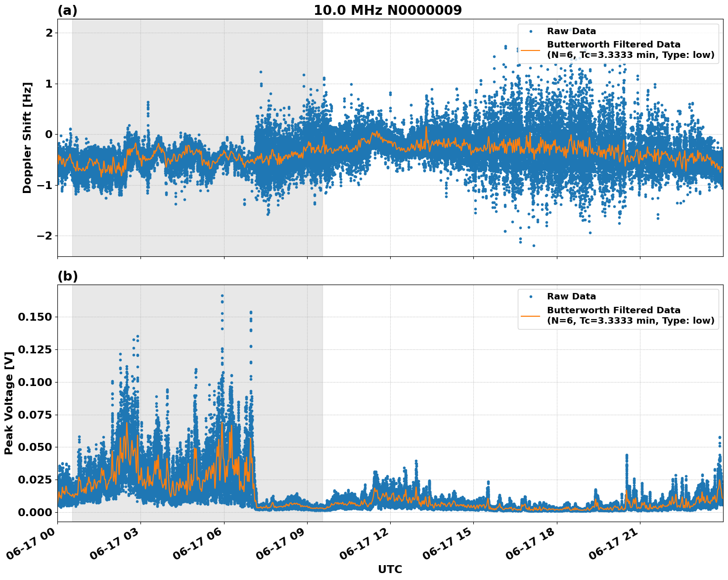
Task: Click the Doppler Shift [Hz] axis label
Action: click(28, 136)
